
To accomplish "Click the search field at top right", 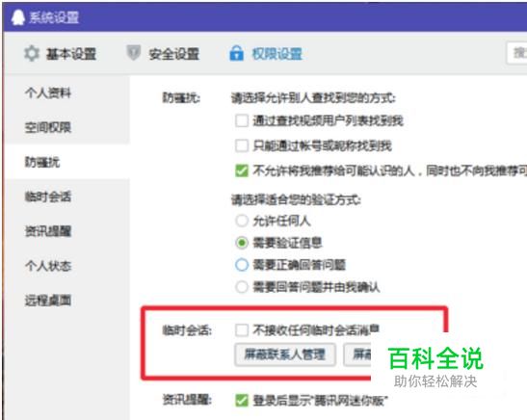I will (x=517, y=53).
